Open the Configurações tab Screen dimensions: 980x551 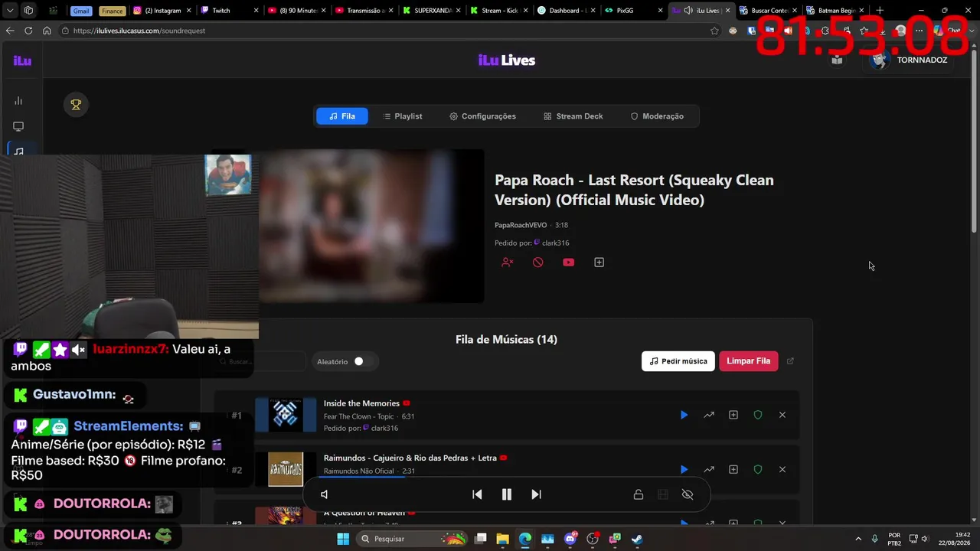tap(482, 116)
